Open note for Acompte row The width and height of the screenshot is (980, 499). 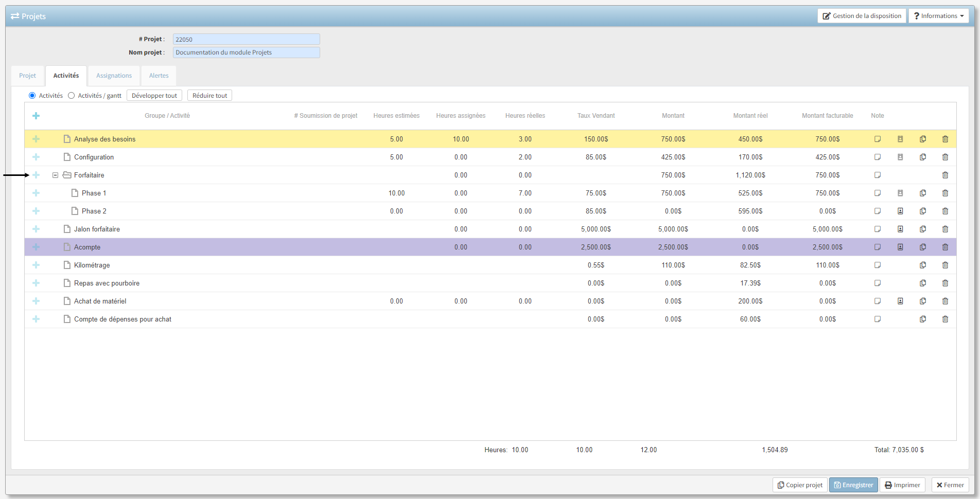coord(878,247)
